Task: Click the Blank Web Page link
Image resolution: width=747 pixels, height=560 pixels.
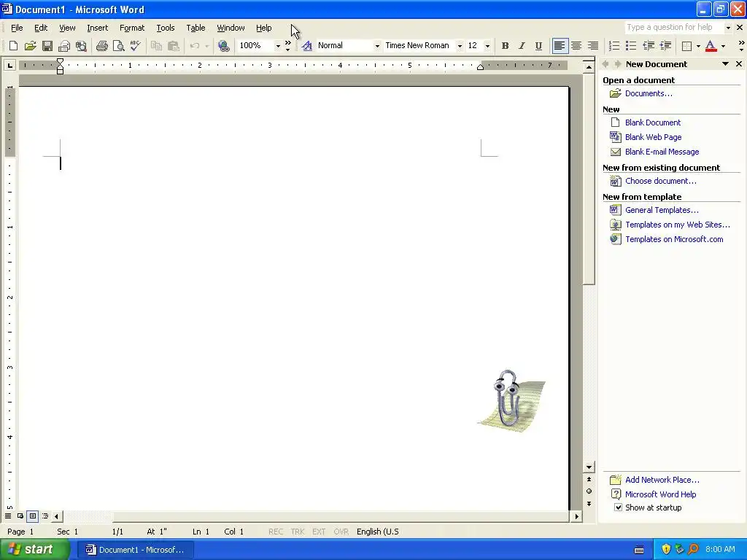Action: (x=653, y=137)
